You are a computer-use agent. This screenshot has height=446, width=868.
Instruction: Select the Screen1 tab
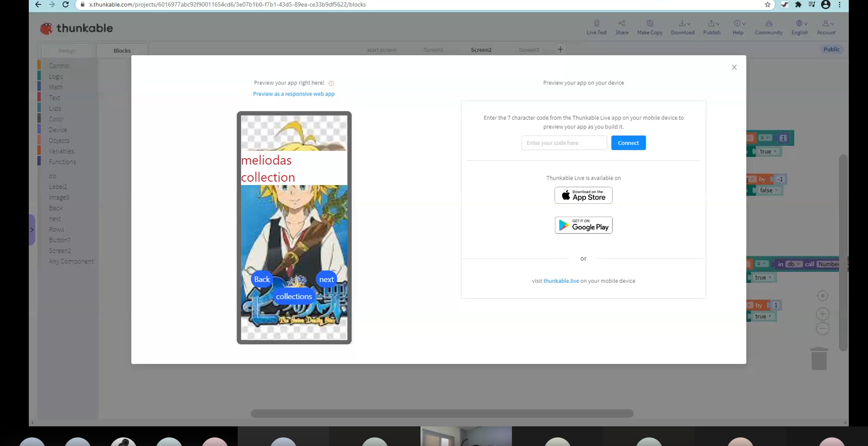[x=433, y=50]
